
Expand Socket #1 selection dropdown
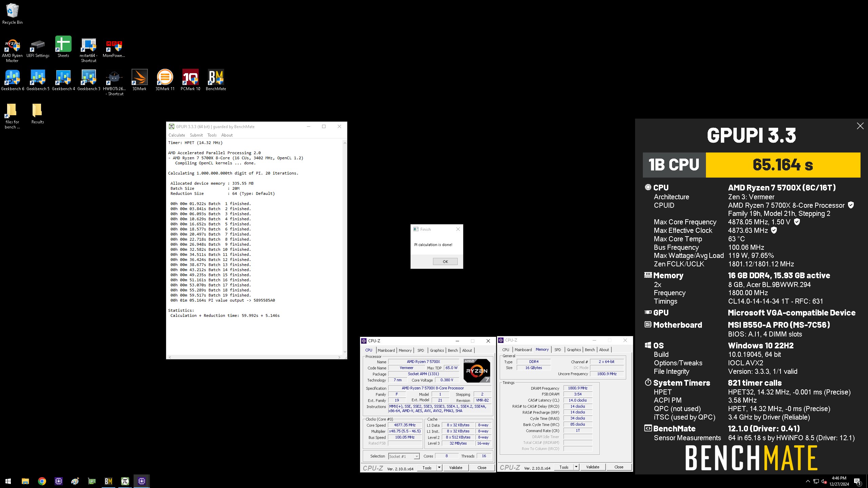click(417, 456)
